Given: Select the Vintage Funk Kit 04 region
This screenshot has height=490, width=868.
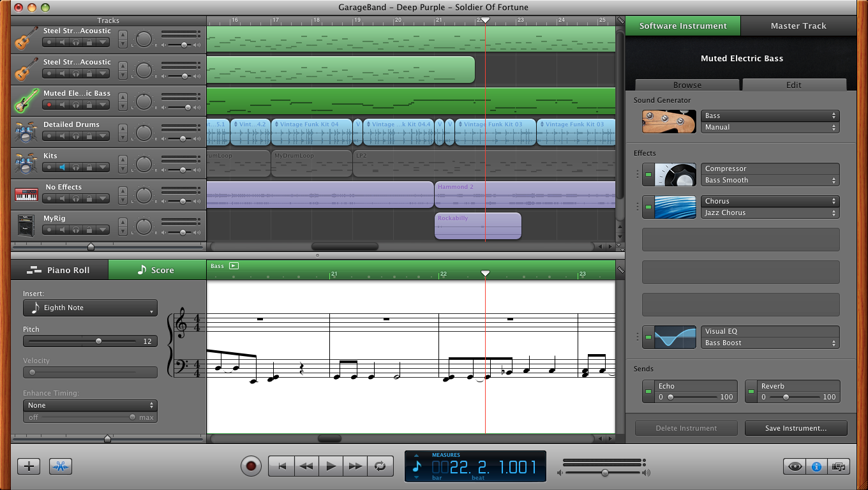Looking at the screenshot, I should point(311,132).
